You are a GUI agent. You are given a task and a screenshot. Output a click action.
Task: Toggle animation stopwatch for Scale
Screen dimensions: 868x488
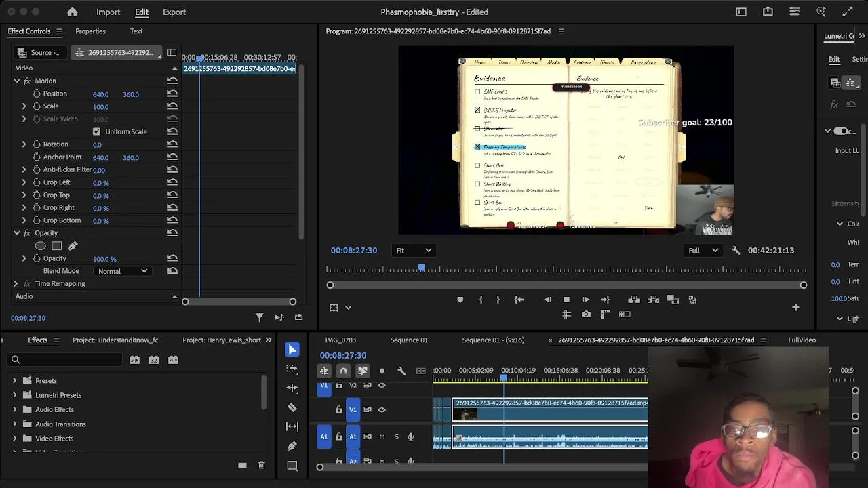click(x=37, y=106)
